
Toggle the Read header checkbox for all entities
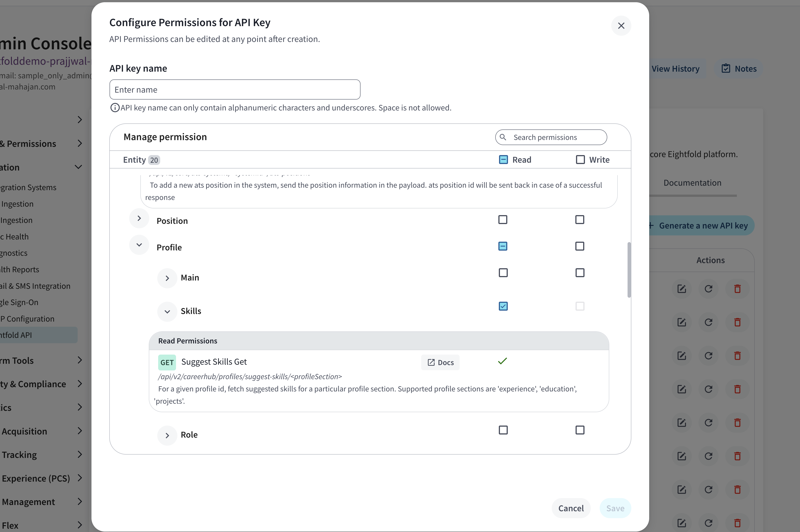503,160
